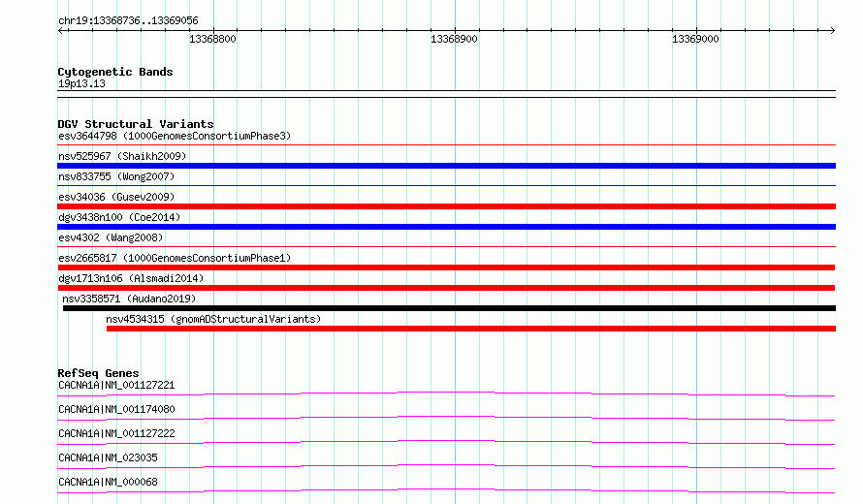Open variant esv2665817 (1000GenomesConsortiumPhase1) label
The height and width of the screenshot is (504, 863).
click(x=175, y=258)
